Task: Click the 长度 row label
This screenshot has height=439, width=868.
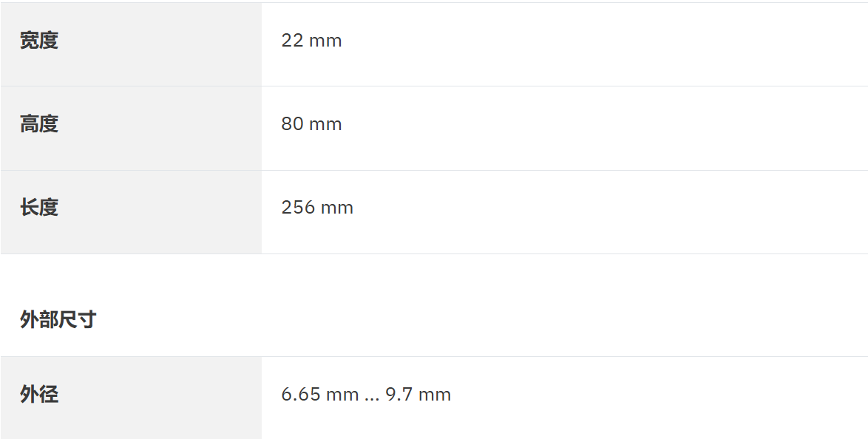Action: [x=38, y=208]
